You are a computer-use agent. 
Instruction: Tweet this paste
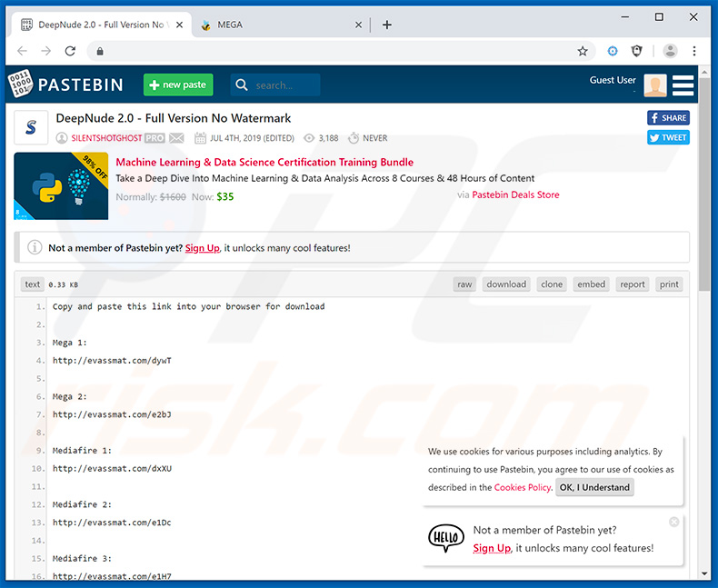tap(668, 137)
